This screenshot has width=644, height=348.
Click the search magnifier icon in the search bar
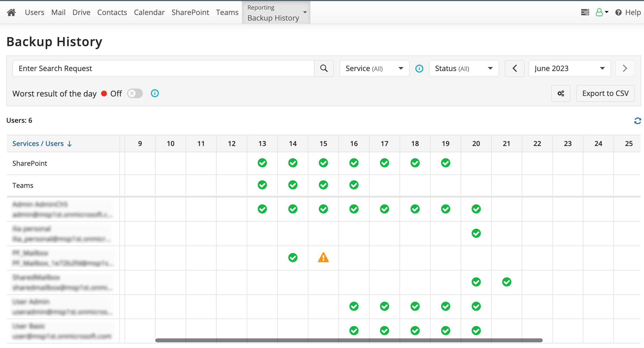tap(324, 68)
